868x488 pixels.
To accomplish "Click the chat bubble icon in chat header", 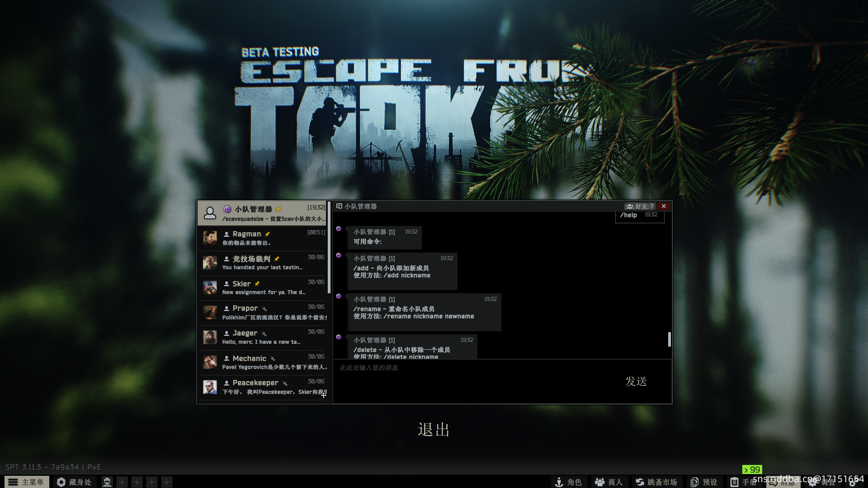I will [339, 206].
